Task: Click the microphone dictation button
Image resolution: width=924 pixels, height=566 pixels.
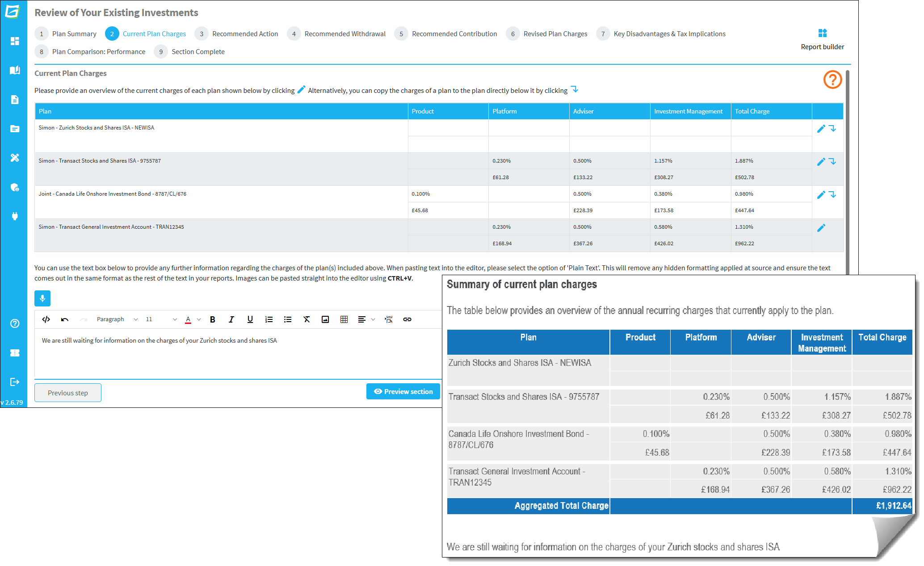Action: [42, 298]
